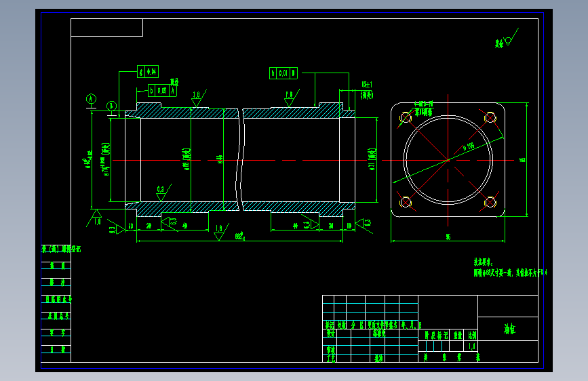Click the 4-M10-7H thread callout
Viewport: 588px width, 381px height.
pos(424,104)
